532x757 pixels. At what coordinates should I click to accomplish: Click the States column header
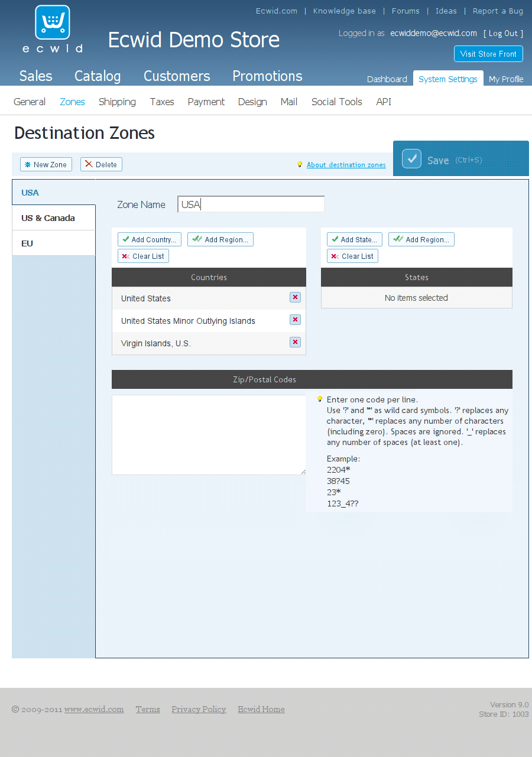[417, 277]
